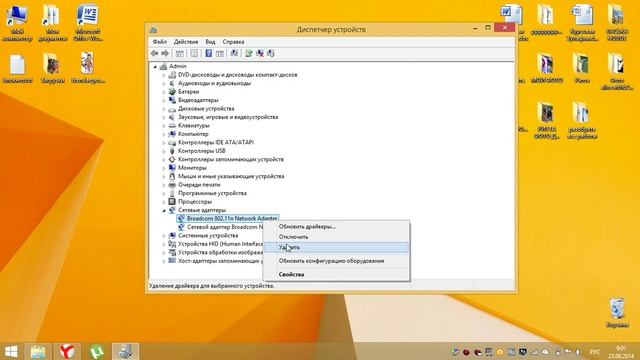
Task: Open the Действие menu
Action: tap(186, 42)
